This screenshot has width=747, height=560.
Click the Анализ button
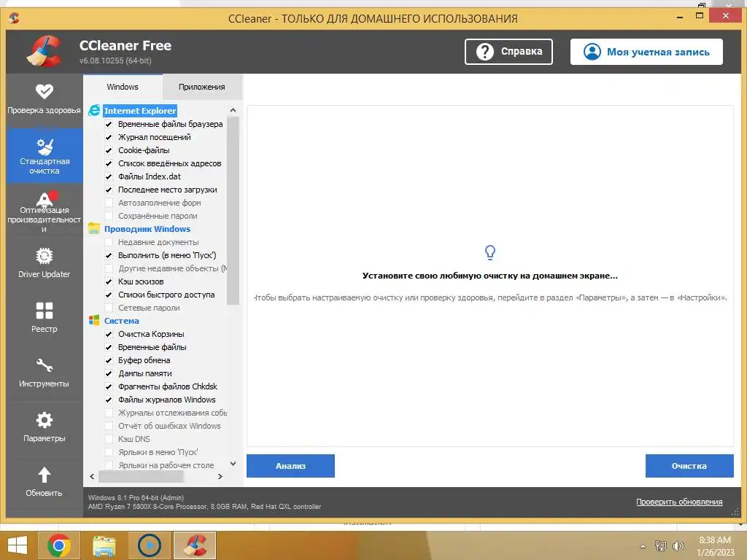pyautogui.click(x=290, y=466)
